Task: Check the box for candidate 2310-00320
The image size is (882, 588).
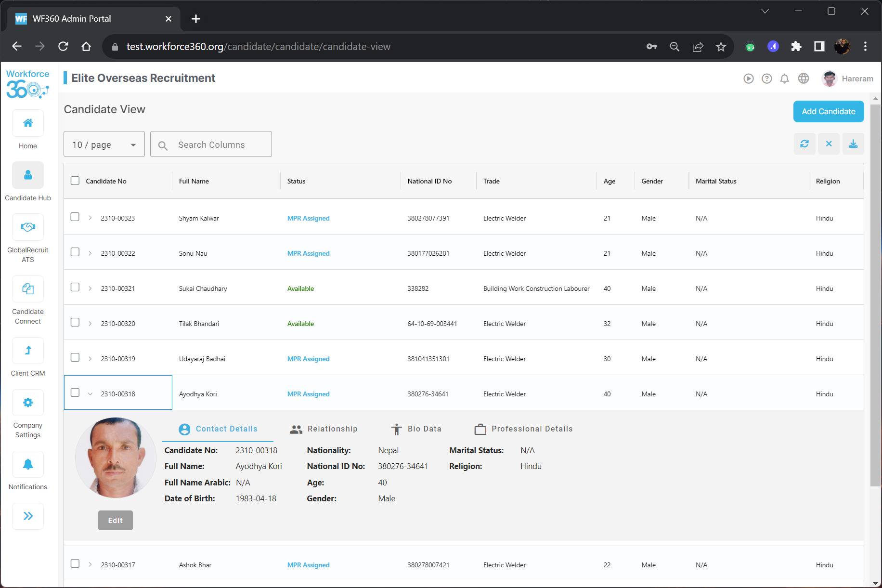Action: [75, 323]
